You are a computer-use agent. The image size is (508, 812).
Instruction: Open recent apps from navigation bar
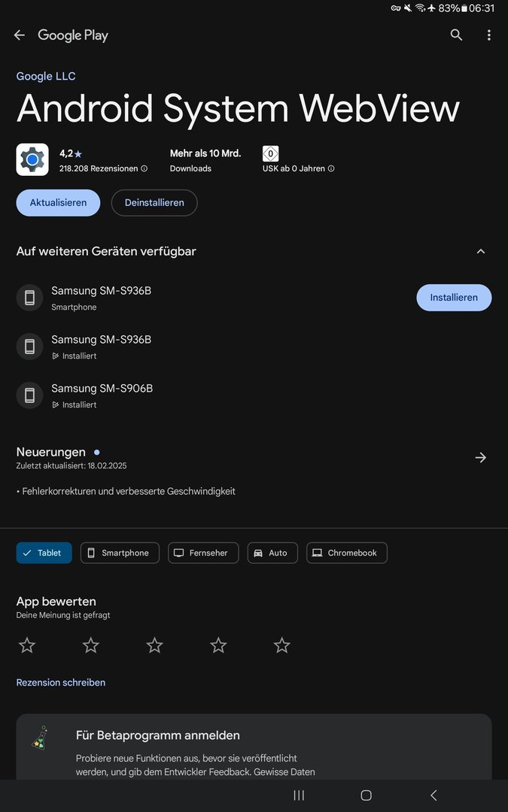point(299,795)
